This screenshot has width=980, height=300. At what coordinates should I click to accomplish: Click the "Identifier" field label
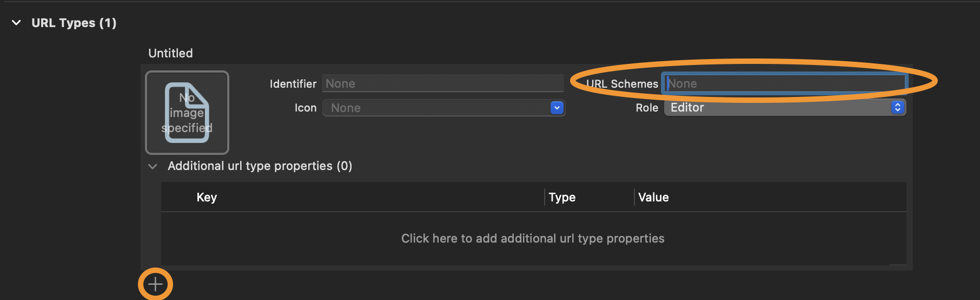tap(293, 84)
